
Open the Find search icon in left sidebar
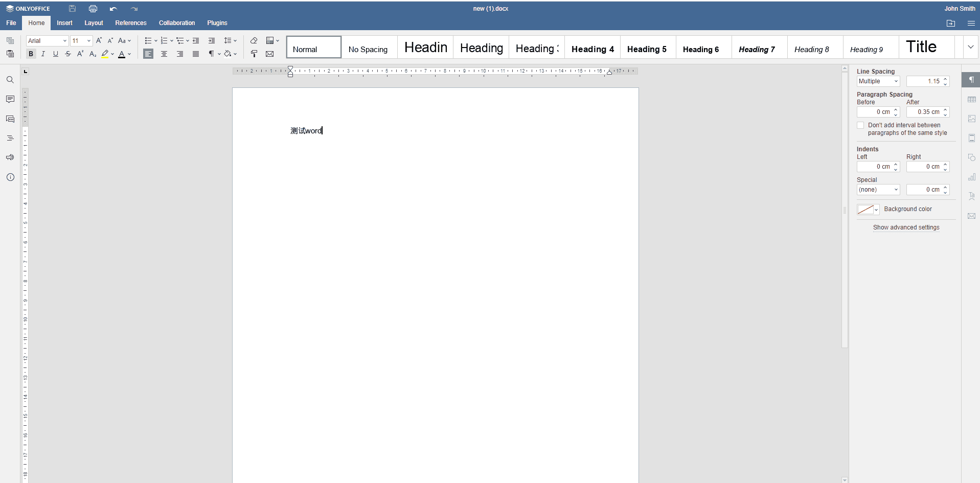pyautogui.click(x=10, y=80)
